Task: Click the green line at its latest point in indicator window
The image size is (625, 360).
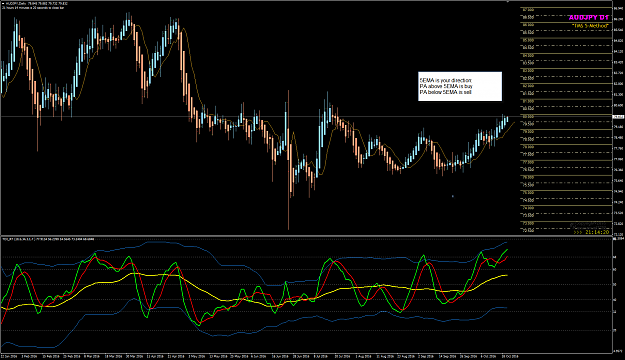Action: [507, 250]
